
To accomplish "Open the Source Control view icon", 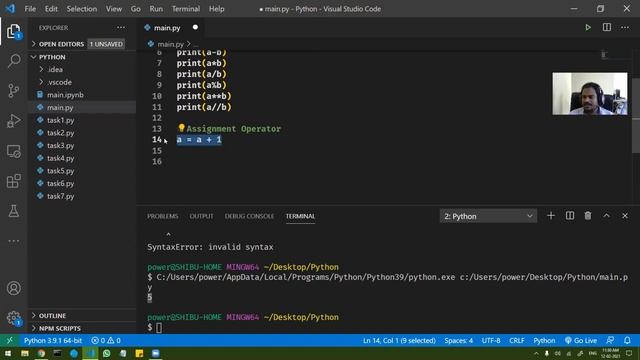I will [13, 91].
